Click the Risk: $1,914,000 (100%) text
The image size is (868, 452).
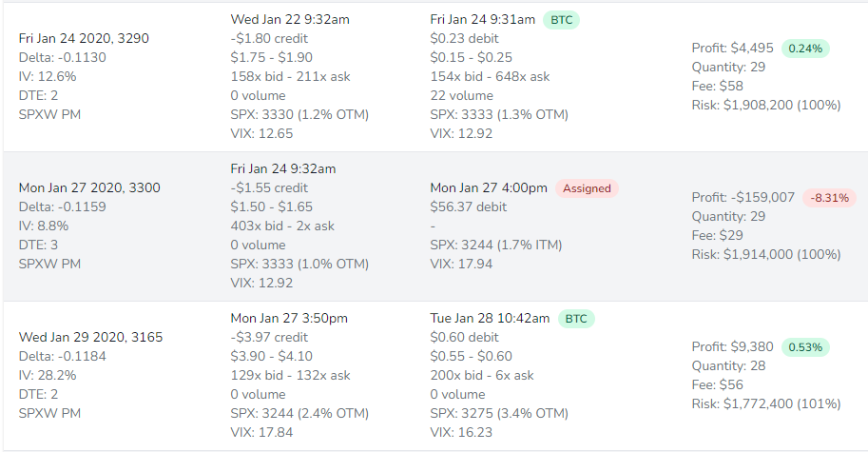click(766, 254)
